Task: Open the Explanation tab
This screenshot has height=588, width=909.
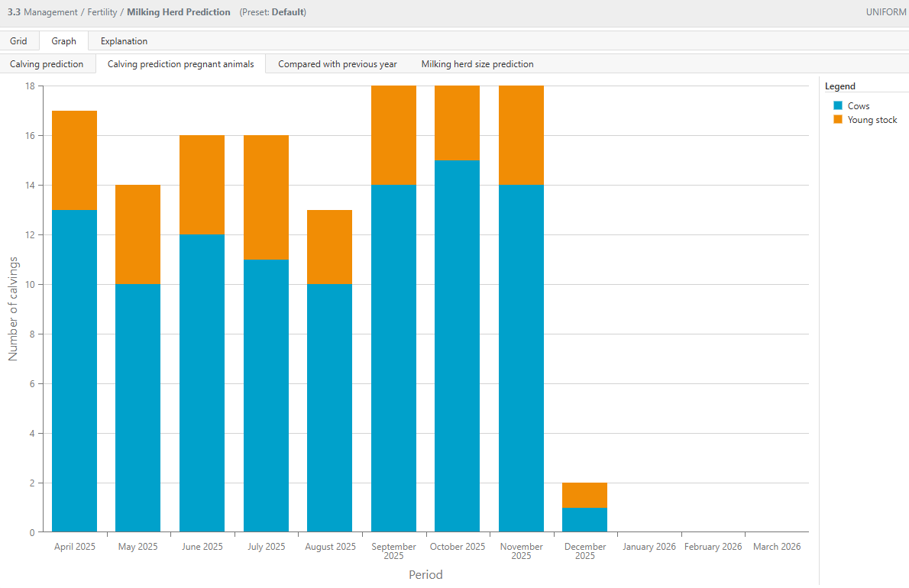Action: (x=124, y=41)
